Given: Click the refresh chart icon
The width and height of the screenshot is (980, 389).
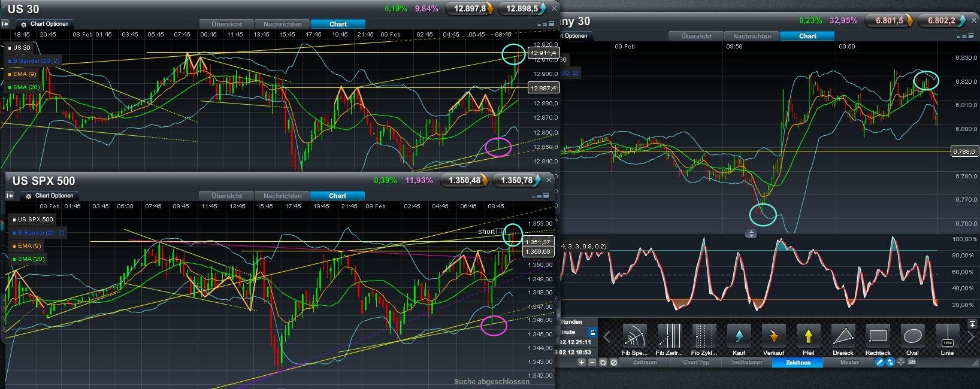Looking at the screenshot, I should point(603,363).
